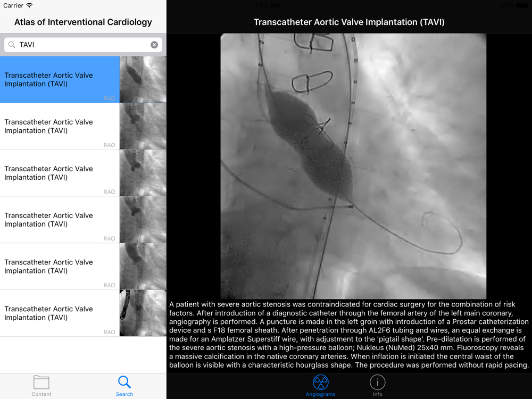
Task: Tap the large angiogram image
Action: [353, 166]
